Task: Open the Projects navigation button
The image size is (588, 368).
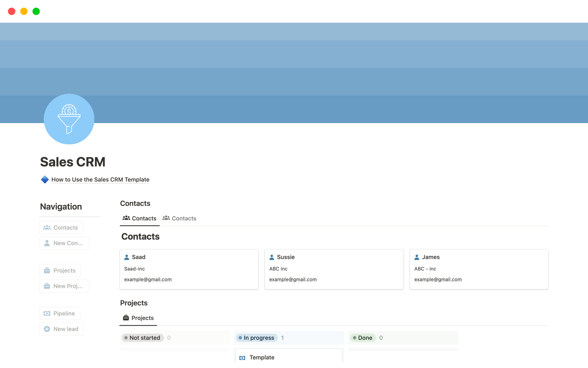Action: (60, 270)
